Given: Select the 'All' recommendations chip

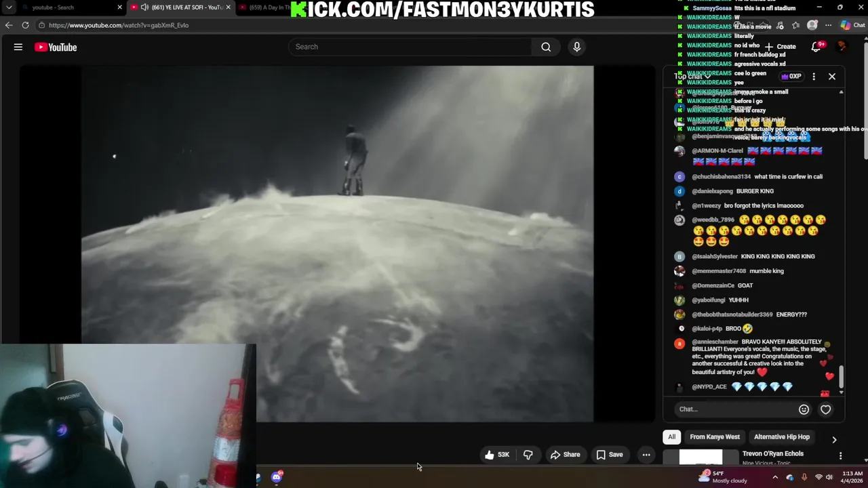Looking at the screenshot, I should [671, 437].
